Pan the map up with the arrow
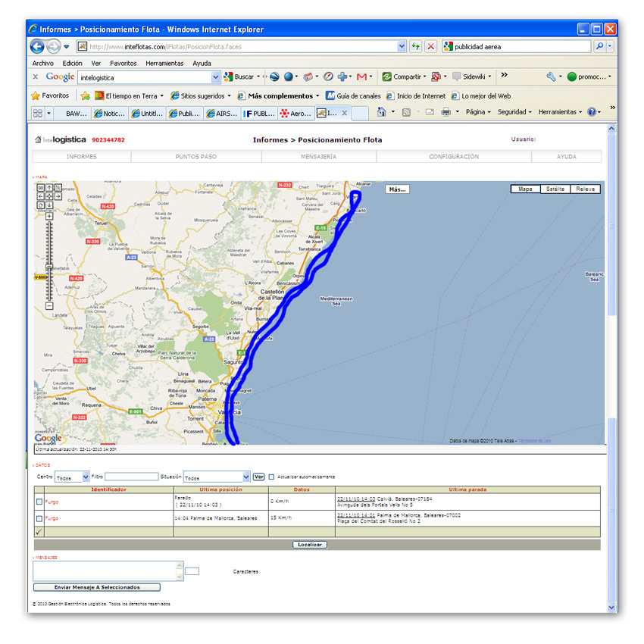The image size is (644, 644). [49, 187]
